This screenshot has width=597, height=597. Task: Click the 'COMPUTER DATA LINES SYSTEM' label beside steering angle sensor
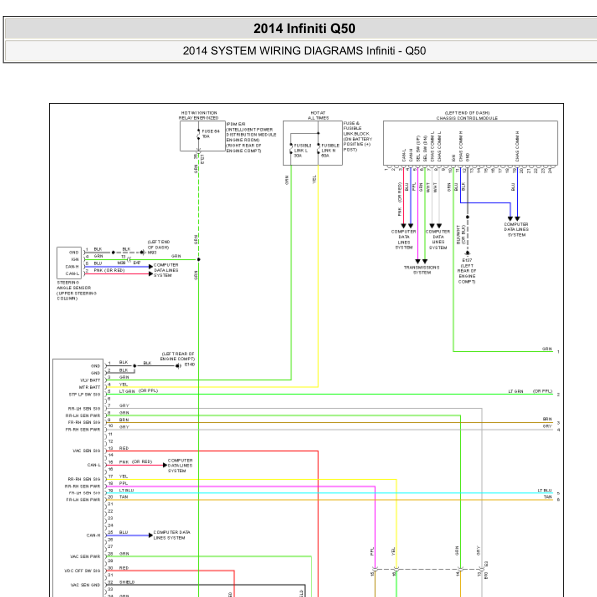(166, 270)
